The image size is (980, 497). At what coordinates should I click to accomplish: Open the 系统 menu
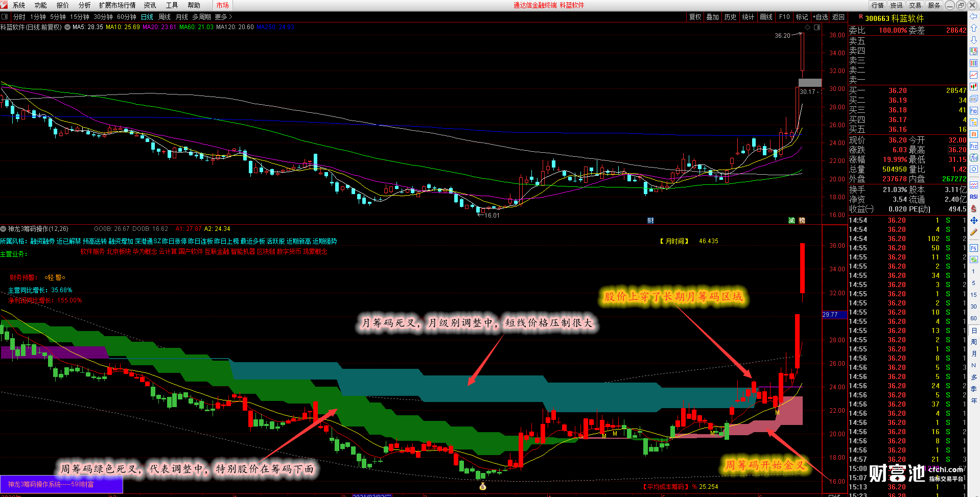19,5
